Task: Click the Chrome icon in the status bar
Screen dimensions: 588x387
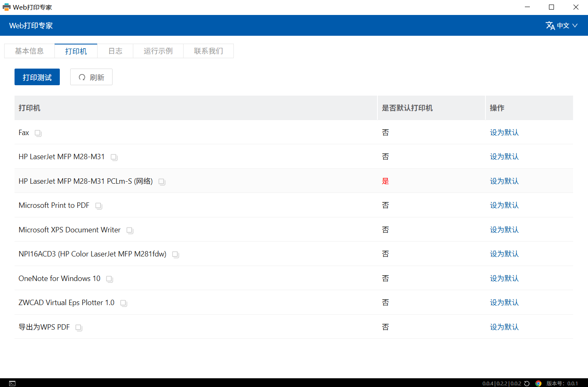Action: 538,383
